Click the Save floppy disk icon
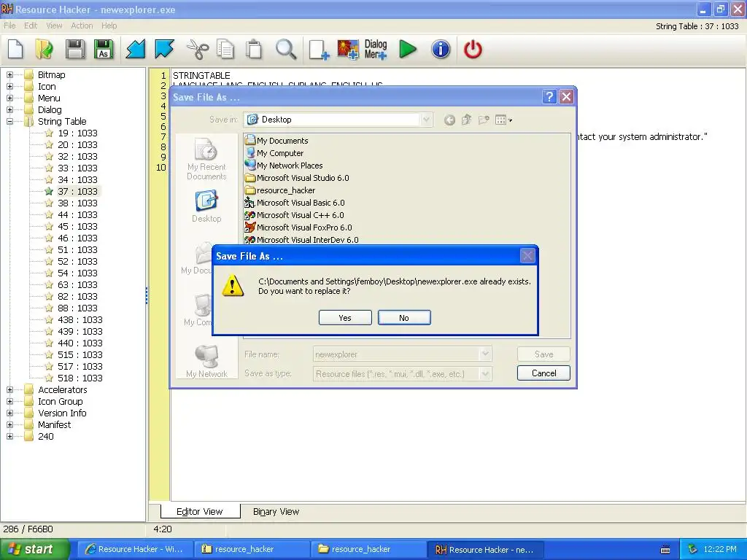747x560 pixels. [x=75, y=50]
